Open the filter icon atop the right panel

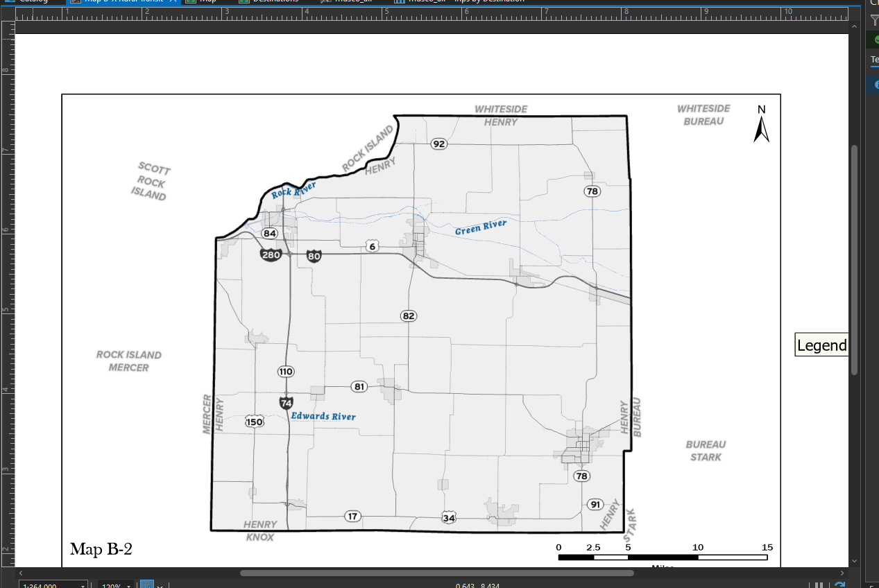876,21
